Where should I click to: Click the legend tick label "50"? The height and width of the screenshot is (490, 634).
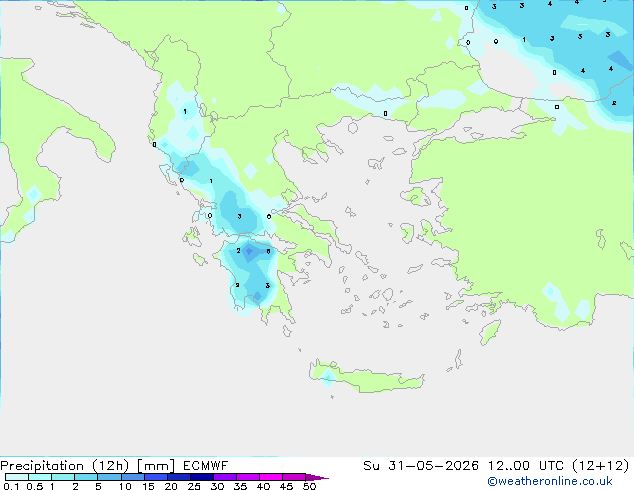(310, 486)
